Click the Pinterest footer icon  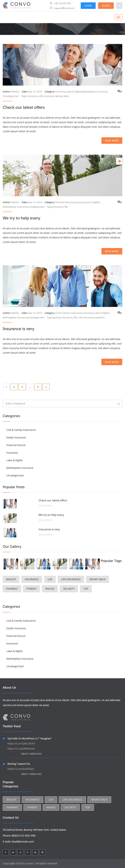(x=35, y=852)
